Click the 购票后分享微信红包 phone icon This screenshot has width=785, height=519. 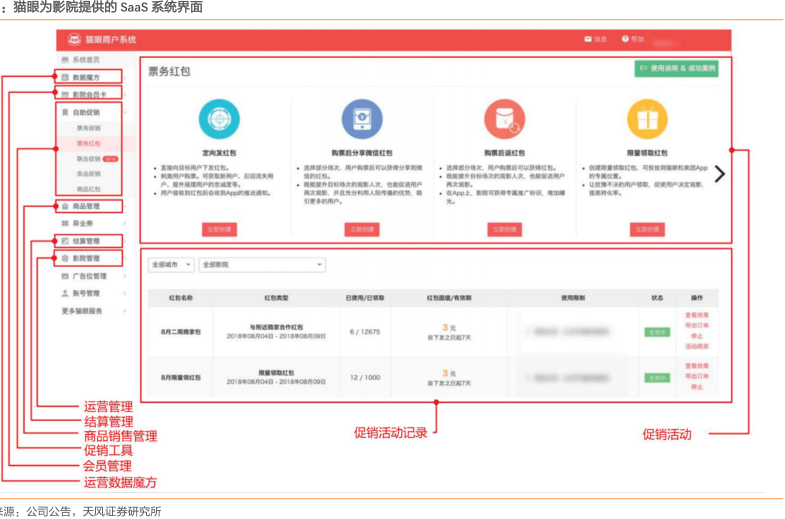[x=361, y=119]
